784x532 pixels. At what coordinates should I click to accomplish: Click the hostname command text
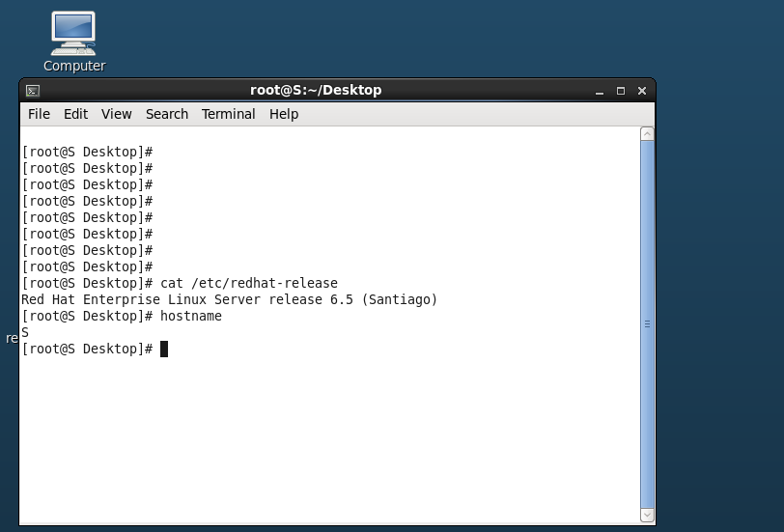(x=191, y=317)
